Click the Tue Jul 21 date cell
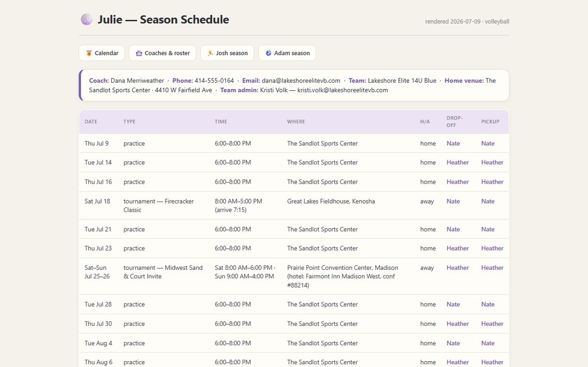Image resolution: width=588 pixels, height=367 pixels. 98,229
